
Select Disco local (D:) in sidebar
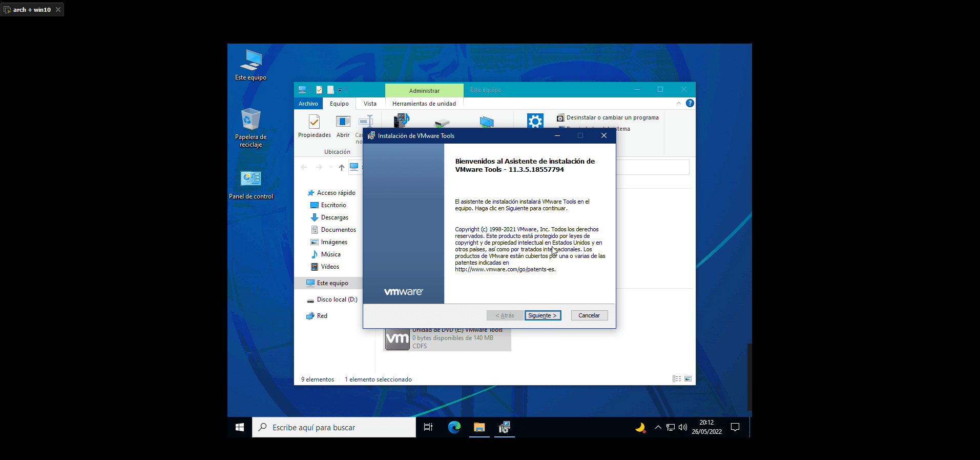[x=337, y=299]
